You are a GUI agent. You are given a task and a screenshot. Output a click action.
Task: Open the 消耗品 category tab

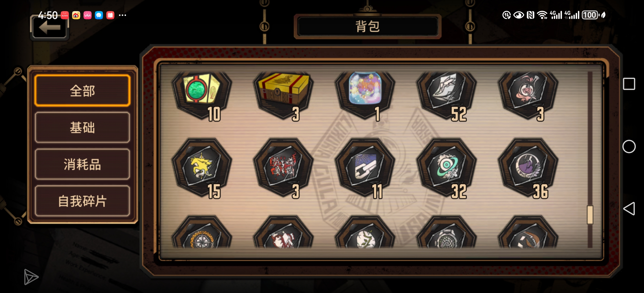(82, 164)
